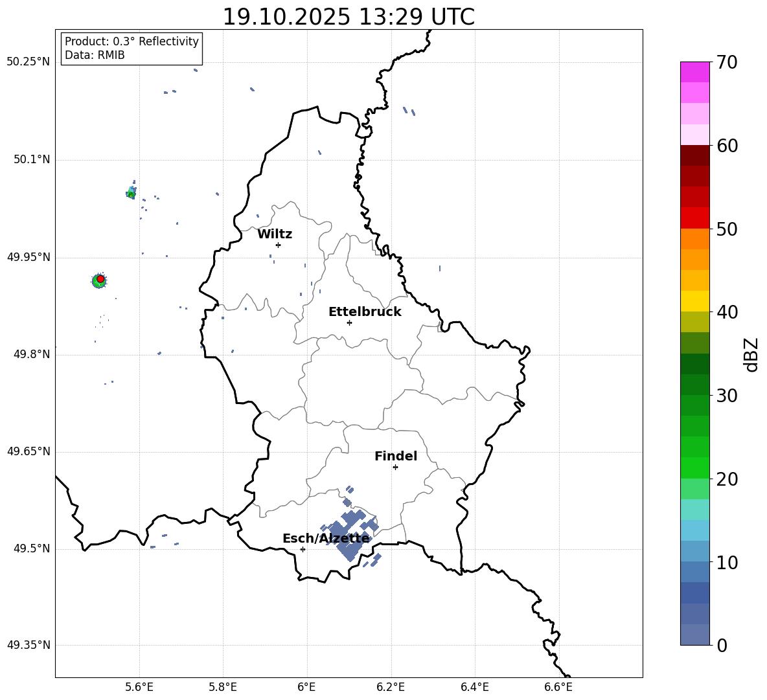767x700 pixels.
Task: Click the 'Data: RMIB' label
Action: coord(95,55)
